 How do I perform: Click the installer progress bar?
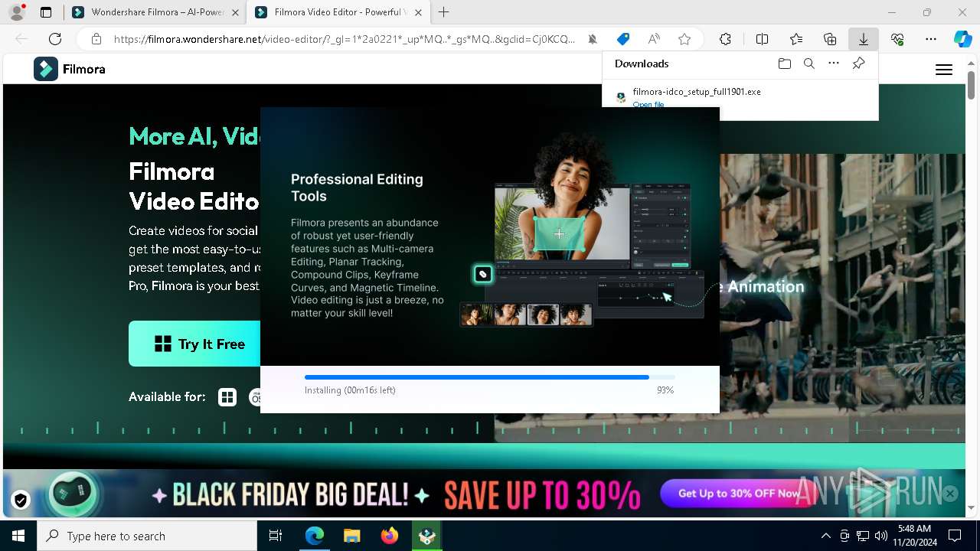(x=490, y=377)
